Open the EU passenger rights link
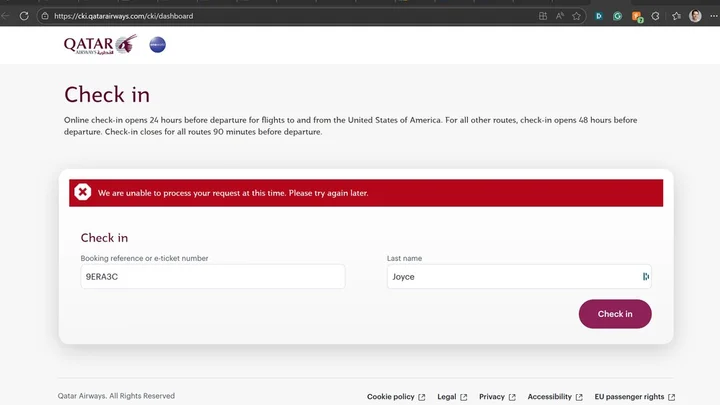Screen dimensions: 720x405 pyautogui.click(x=630, y=397)
